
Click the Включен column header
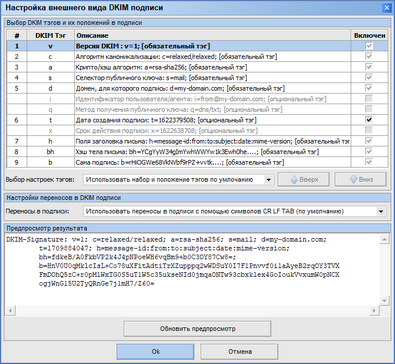coord(369,35)
